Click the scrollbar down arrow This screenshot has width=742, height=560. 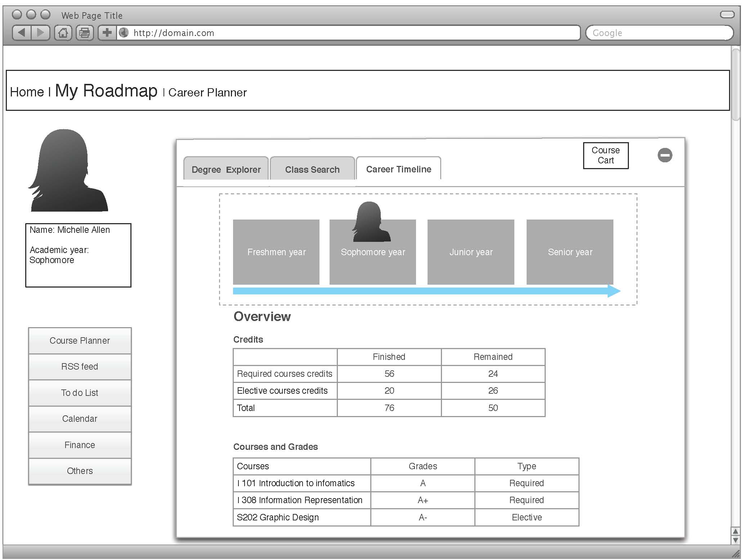coord(736,540)
